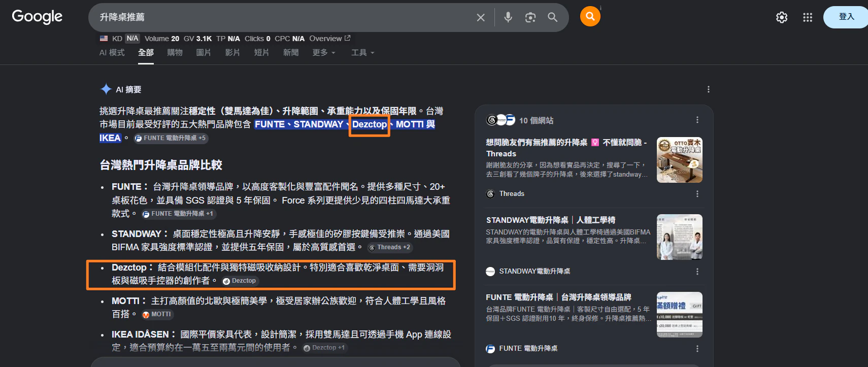Open three-dot menu for FUNTE 電動升降桌 source
This screenshot has height=367, width=868.
tap(697, 349)
